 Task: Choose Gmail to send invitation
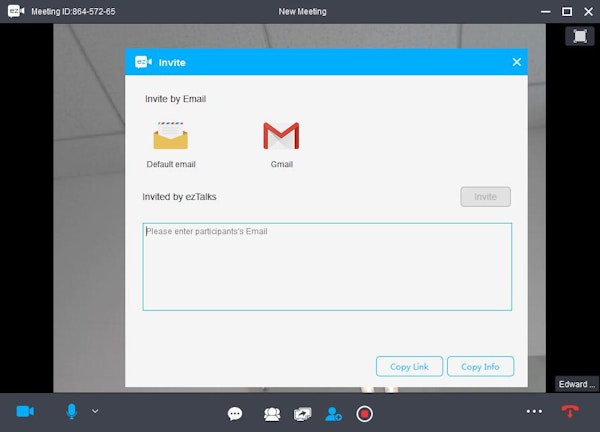[x=281, y=135]
